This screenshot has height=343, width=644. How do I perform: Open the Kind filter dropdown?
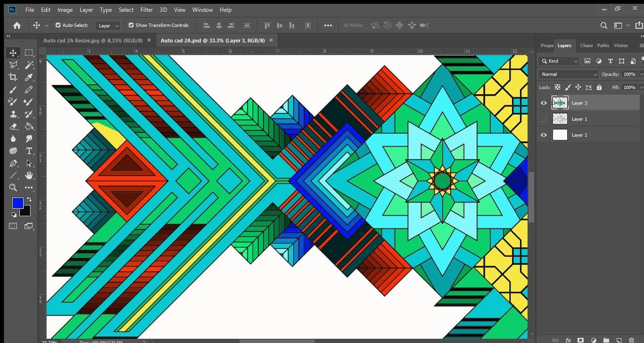pyautogui.click(x=560, y=61)
